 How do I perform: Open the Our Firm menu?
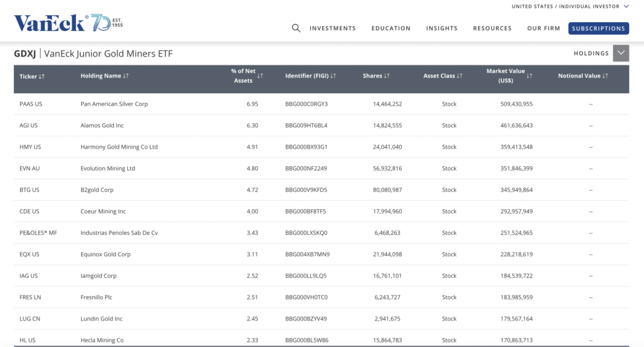click(x=543, y=28)
